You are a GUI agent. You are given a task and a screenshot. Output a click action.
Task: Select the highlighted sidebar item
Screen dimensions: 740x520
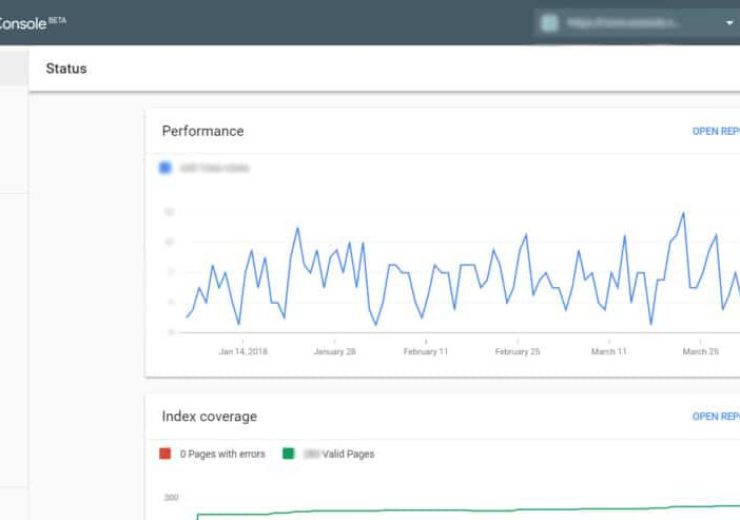pyautogui.click(x=14, y=68)
